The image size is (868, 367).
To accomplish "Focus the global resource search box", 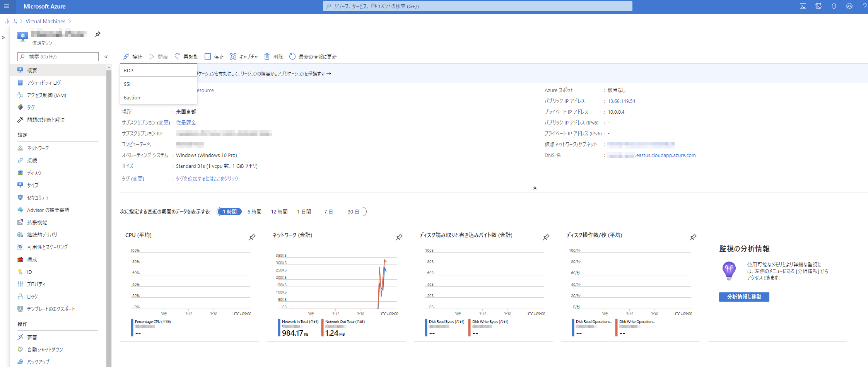I will 478,6.
